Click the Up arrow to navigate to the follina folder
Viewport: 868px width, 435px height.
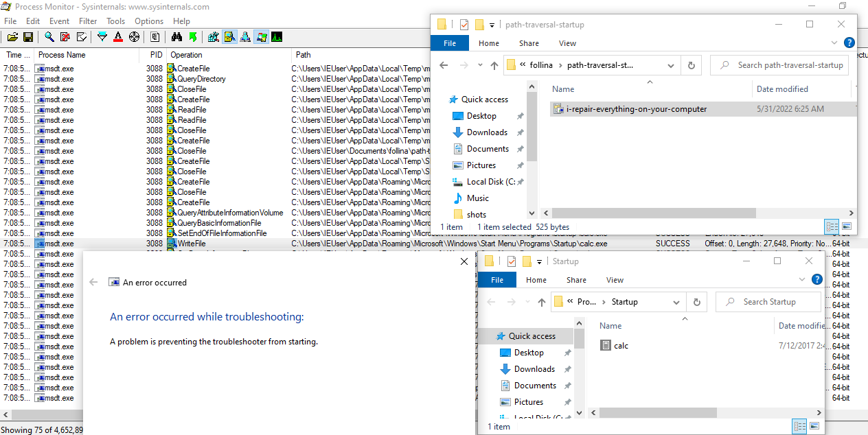pyautogui.click(x=494, y=64)
